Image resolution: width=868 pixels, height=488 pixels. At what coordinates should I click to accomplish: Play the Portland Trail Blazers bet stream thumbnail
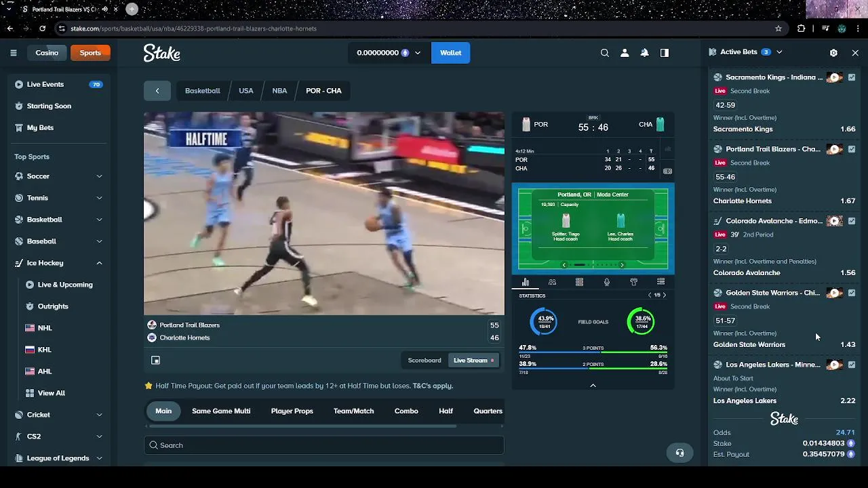[835, 149]
